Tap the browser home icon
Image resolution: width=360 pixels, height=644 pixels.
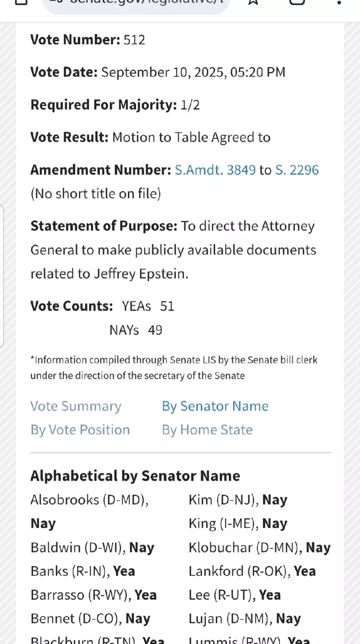22,2
